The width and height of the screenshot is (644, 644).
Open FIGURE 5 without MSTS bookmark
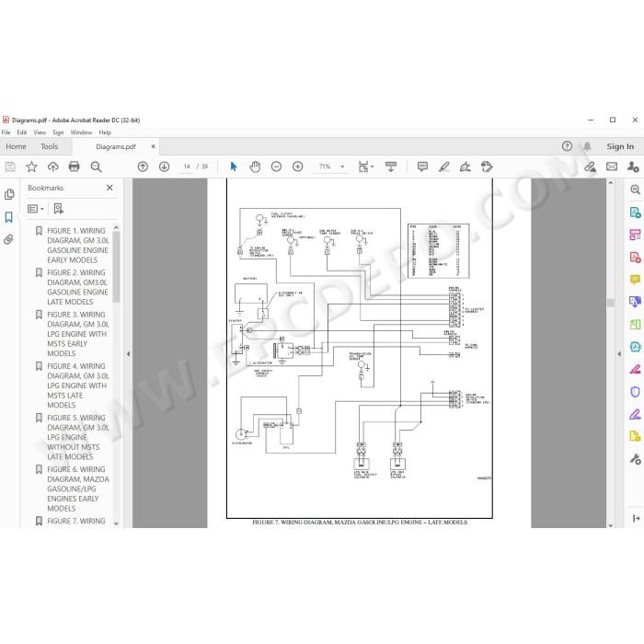point(77,437)
